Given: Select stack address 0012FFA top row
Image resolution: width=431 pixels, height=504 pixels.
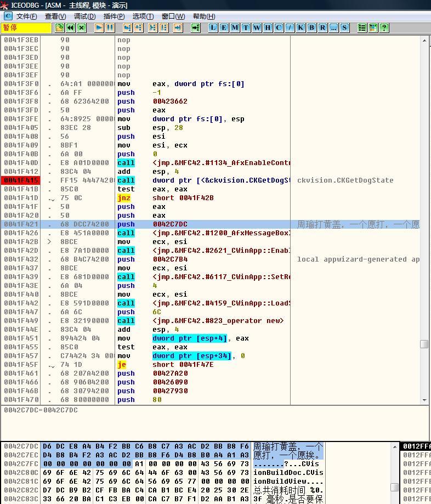Looking at the screenshot, I should coord(417,446).
